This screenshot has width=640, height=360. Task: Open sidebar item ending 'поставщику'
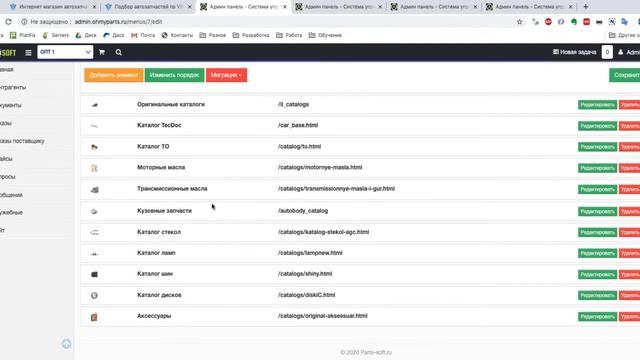click(22, 141)
